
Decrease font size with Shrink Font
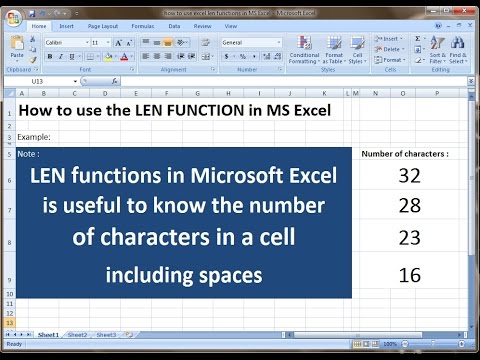(129, 43)
